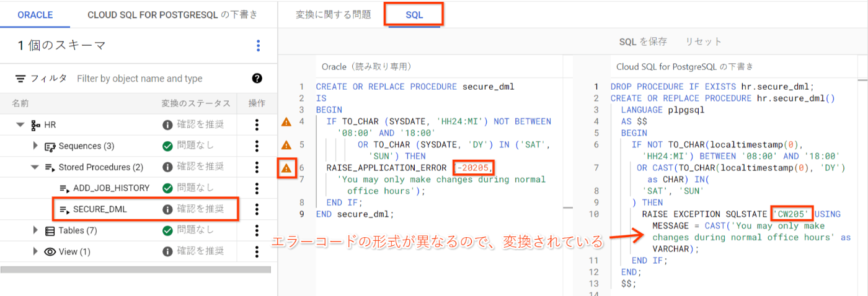Click 'CW205' SQLSTATE value in PostgreSQL code

click(x=791, y=214)
